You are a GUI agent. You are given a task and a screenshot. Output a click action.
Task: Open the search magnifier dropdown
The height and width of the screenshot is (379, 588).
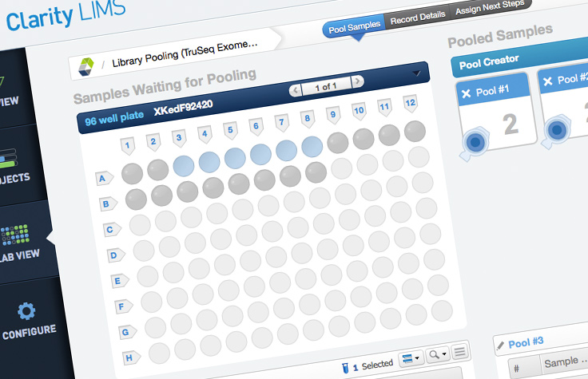438,354
